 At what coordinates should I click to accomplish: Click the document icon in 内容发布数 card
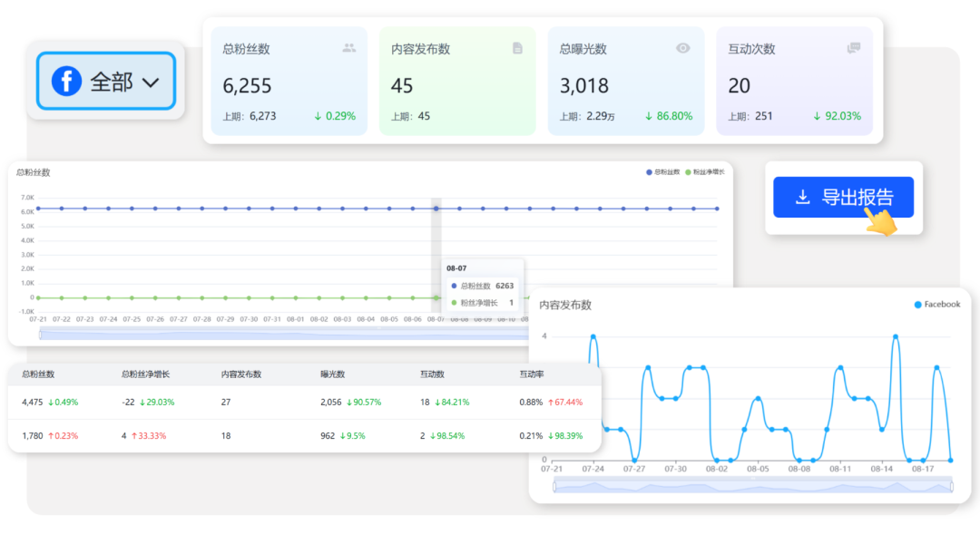click(x=517, y=48)
